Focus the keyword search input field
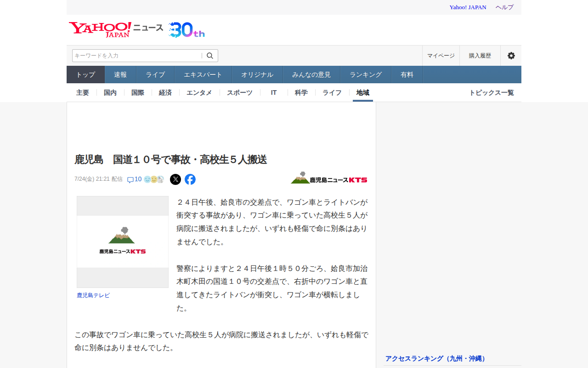Image resolution: width=588 pixels, height=368 pixels. (137, 56)
